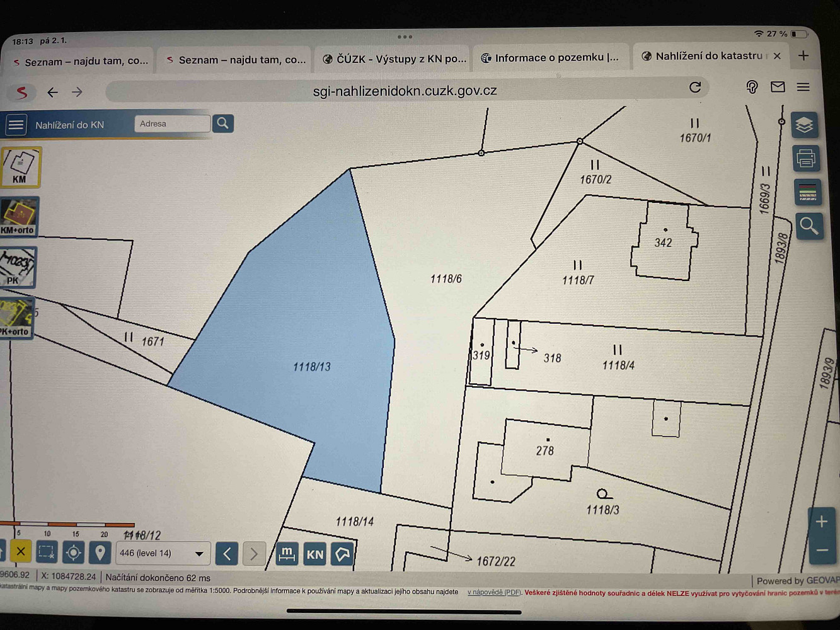Click parcel label 1118/14
The height and width of the screenshot is (630, 840).
coord(355,521)
